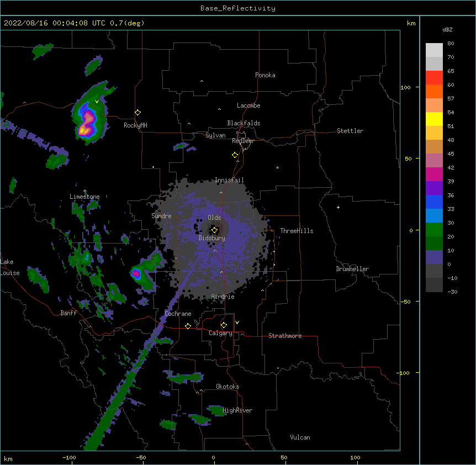Click the white asterisk marker northeast of Innisfail
This screenshot has width=476, height=465.
click(x=277, y=167)
